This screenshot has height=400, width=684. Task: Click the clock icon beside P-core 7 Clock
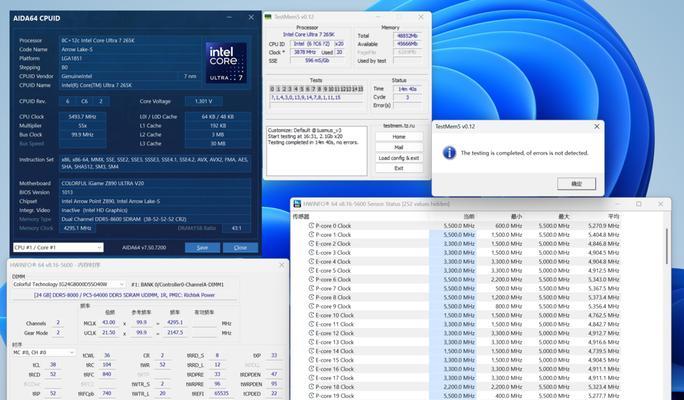(311, 288)
